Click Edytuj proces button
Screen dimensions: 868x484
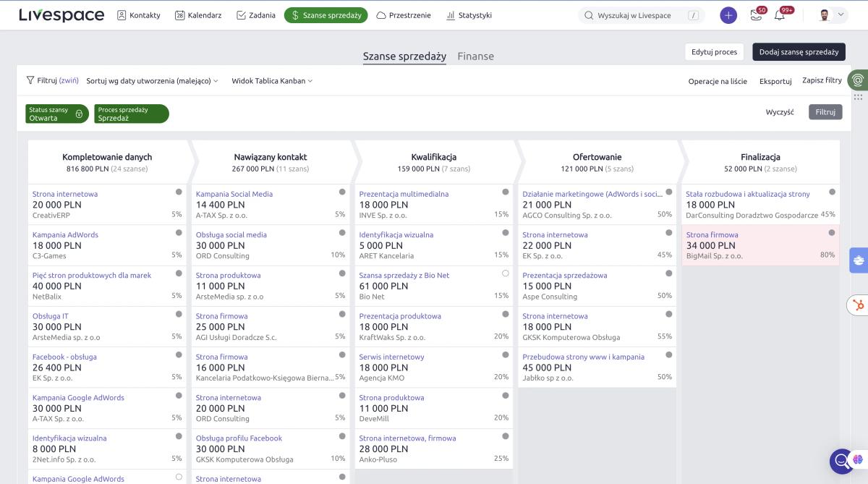[714, 52]
